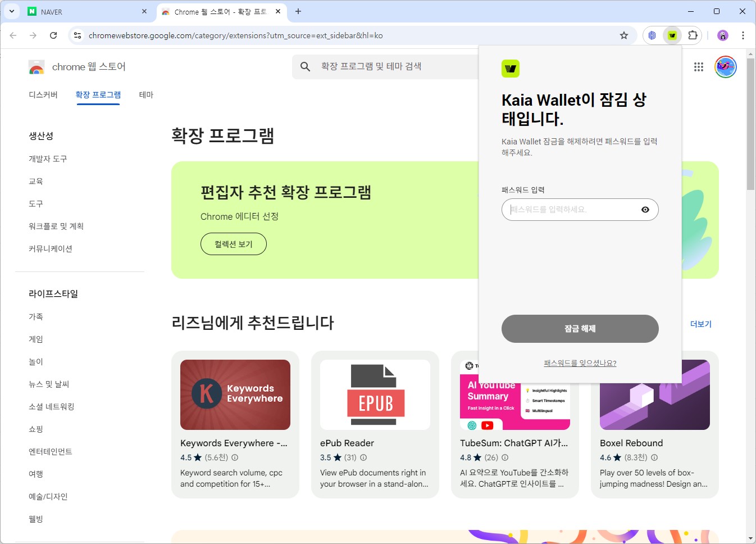Screen dimensions: 756x544
Task: Open the 교육 category
Action: pos(36,182)
